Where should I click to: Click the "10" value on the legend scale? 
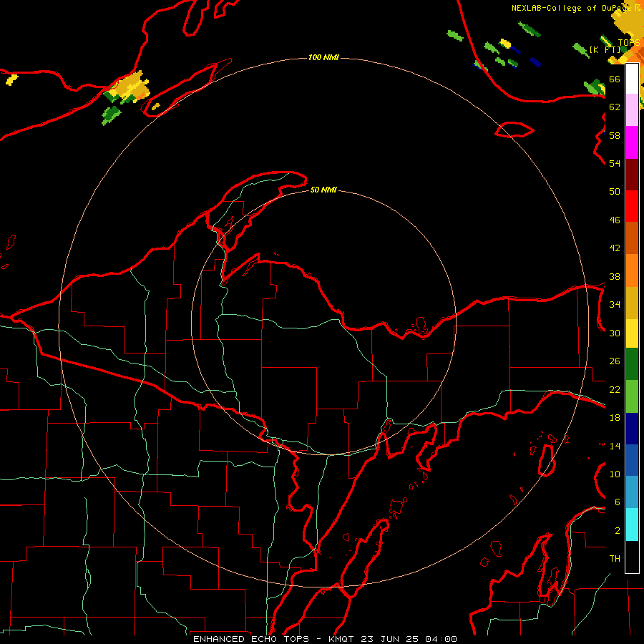[615, 474]
